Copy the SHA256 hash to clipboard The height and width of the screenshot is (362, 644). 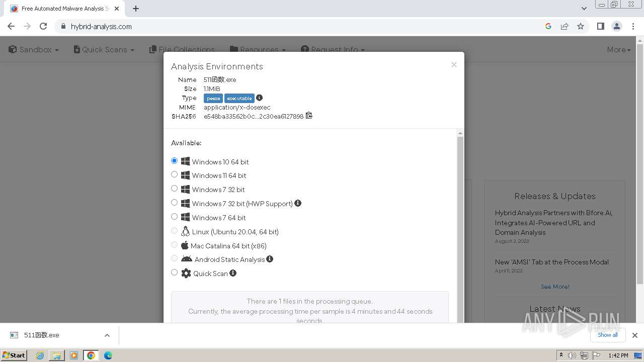click(309, 116)
